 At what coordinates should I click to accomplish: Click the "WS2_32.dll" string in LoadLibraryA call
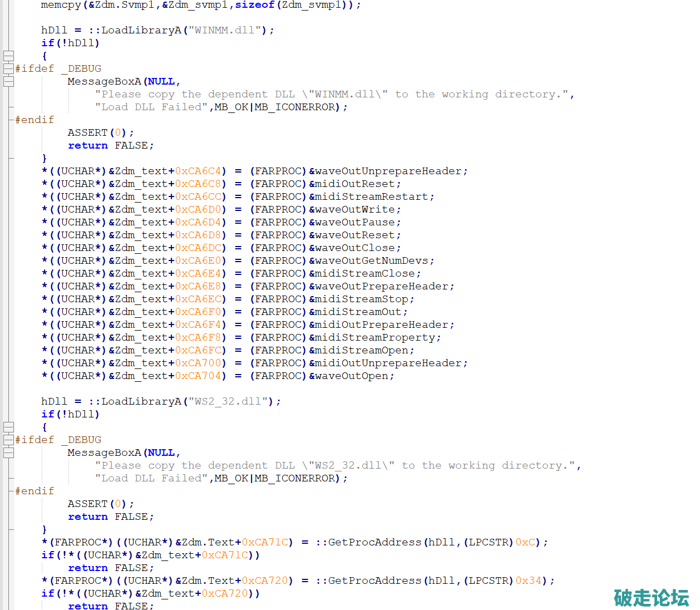coord(228,402)
